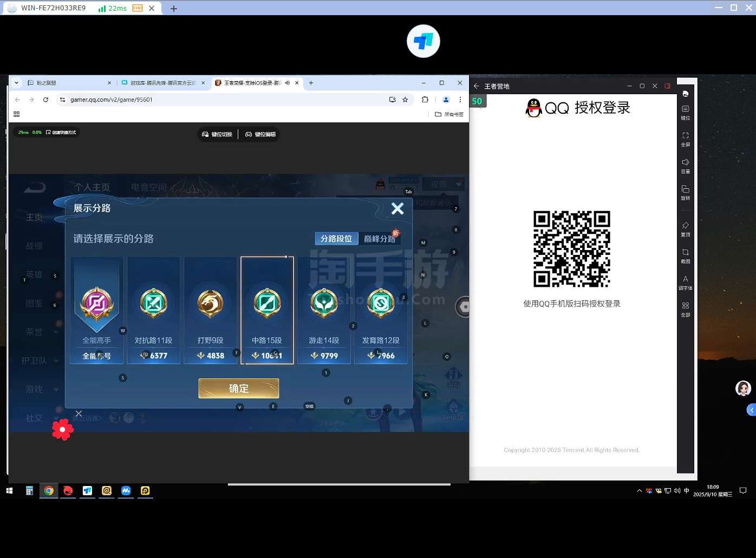
Task: Switch to the 巅峰分路 option
Action: point(379,239)
